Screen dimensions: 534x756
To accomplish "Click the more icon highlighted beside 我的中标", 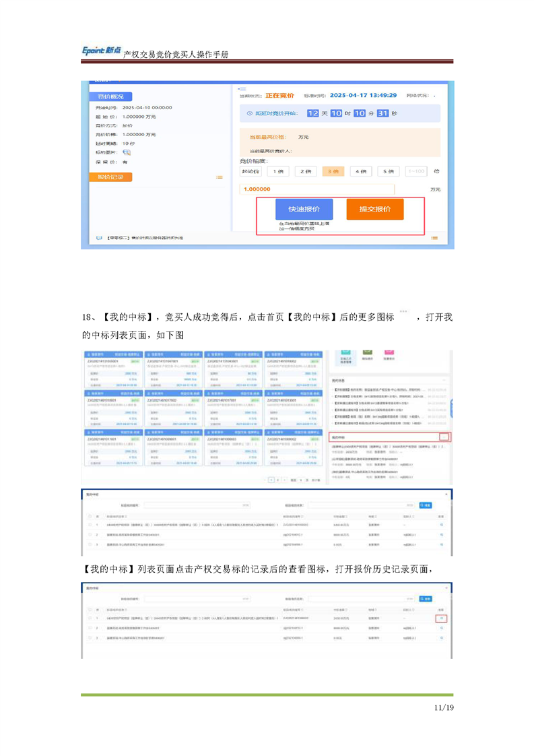I will tap(443, 437).
